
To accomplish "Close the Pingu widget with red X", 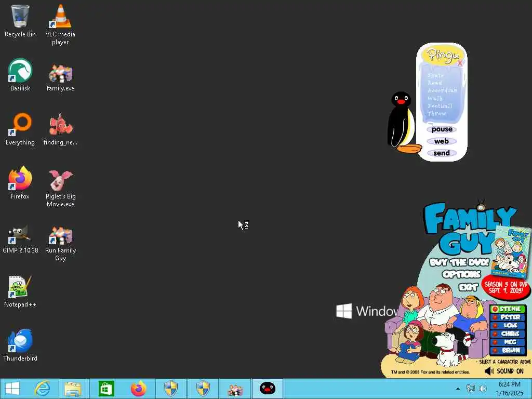I will pyautogui.click(x=460, y=63).
